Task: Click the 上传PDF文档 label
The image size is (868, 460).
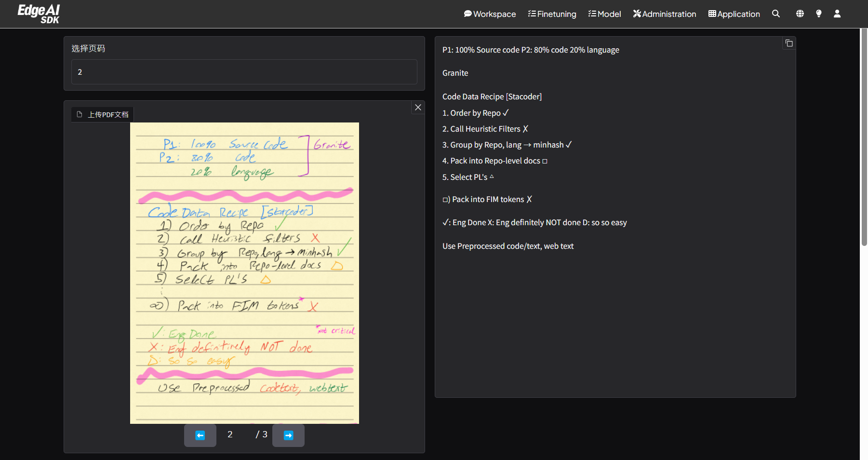Action: 103,115
